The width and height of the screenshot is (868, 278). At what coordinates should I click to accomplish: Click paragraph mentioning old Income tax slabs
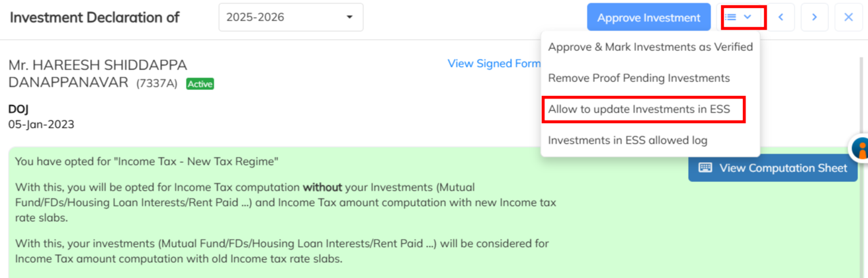[x=281, y=251]
